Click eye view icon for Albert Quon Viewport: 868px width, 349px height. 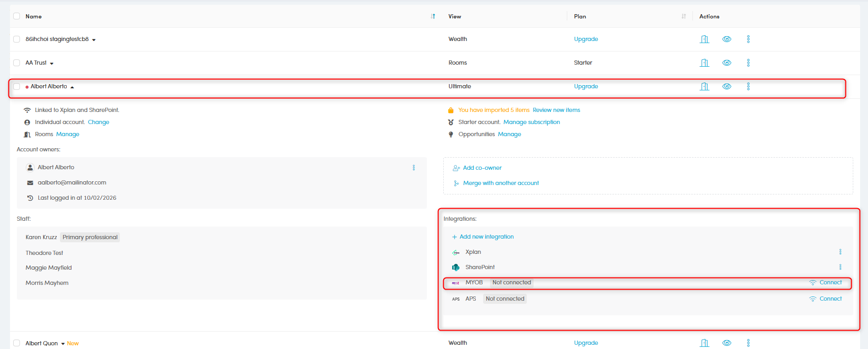click(x=727, y=343)
